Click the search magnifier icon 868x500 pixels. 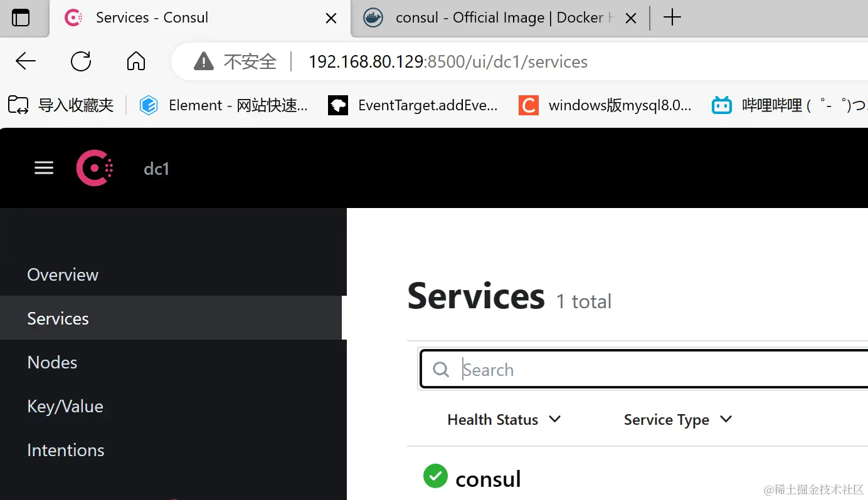tap(441, 370)
